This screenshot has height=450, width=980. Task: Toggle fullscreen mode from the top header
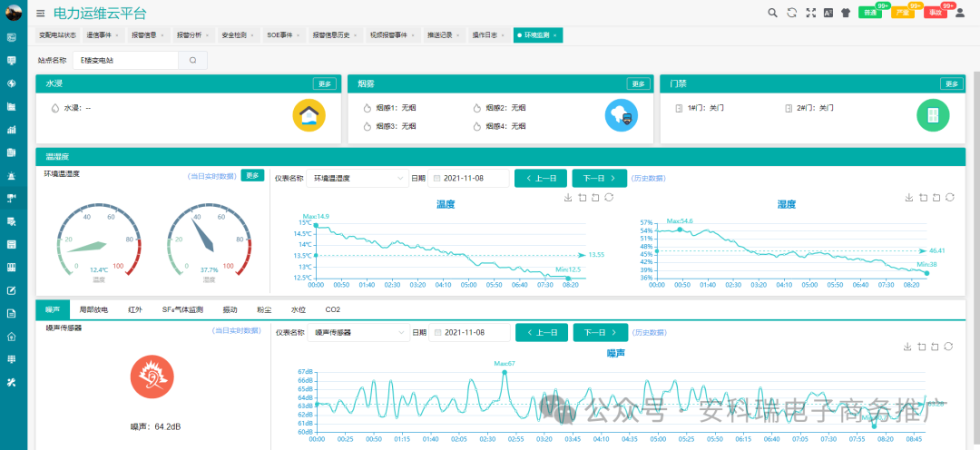(810, 13)
